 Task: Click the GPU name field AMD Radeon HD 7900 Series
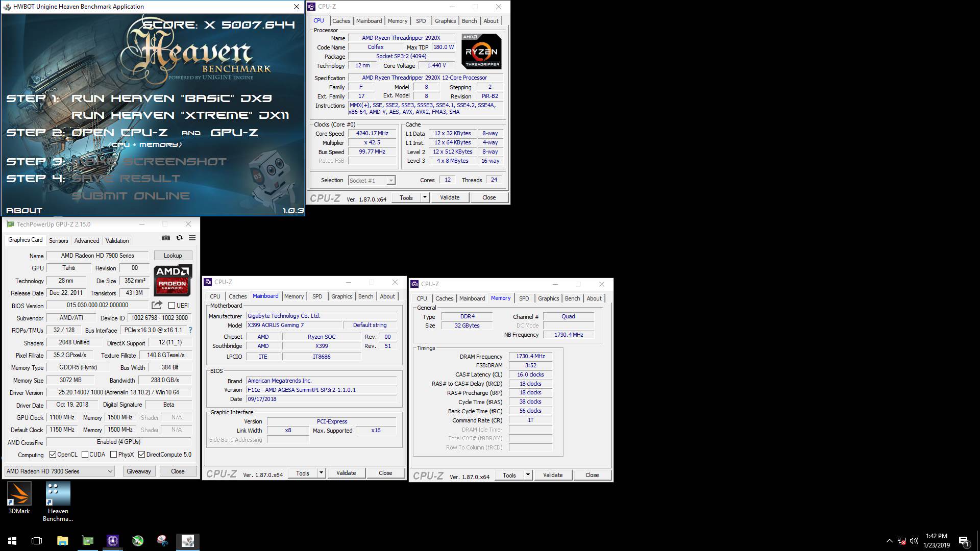97,256
